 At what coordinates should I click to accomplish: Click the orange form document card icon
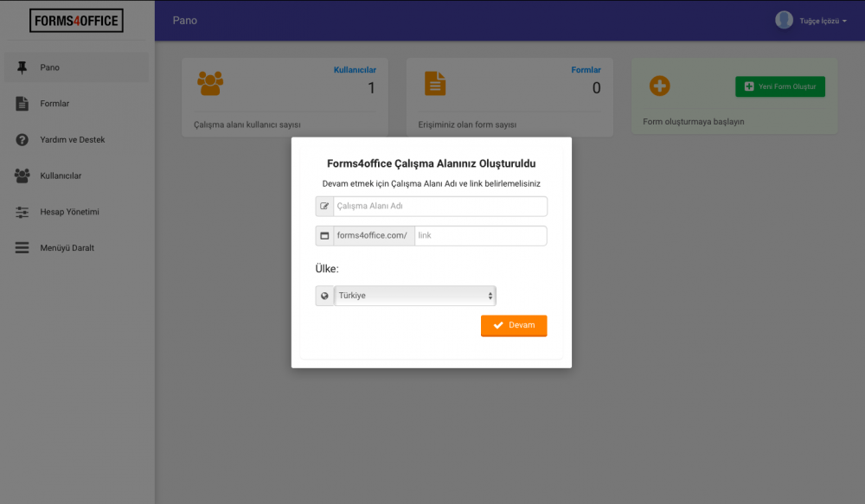coord(435,83)
